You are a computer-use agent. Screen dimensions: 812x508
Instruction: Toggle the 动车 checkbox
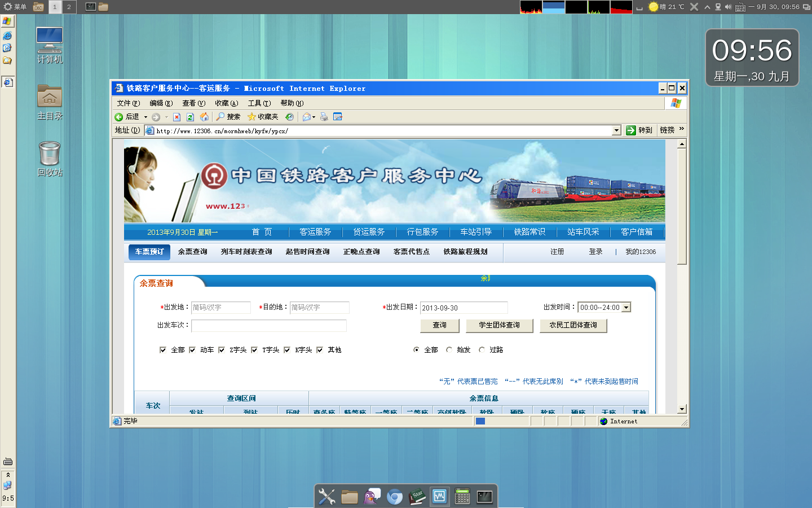pos(192,350)
